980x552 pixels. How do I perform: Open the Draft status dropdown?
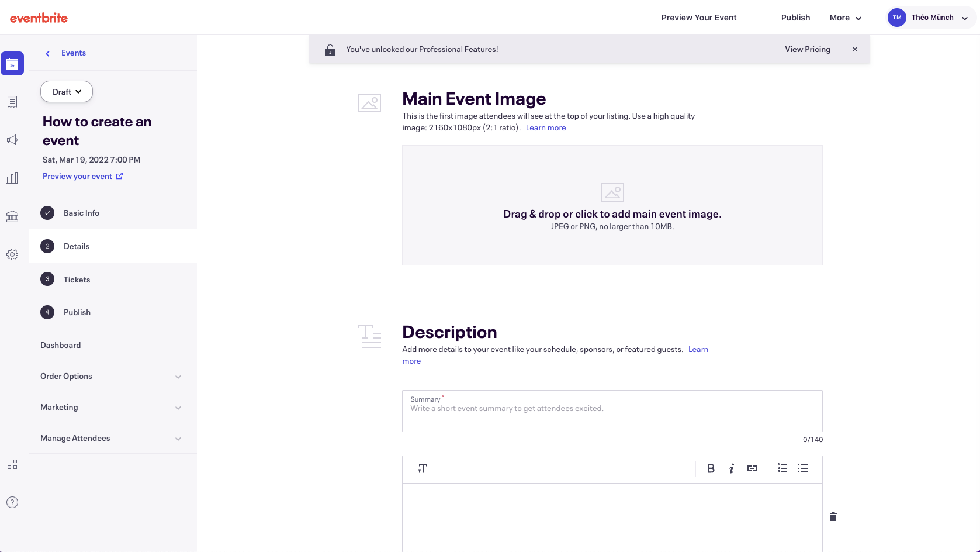[66, 91]
